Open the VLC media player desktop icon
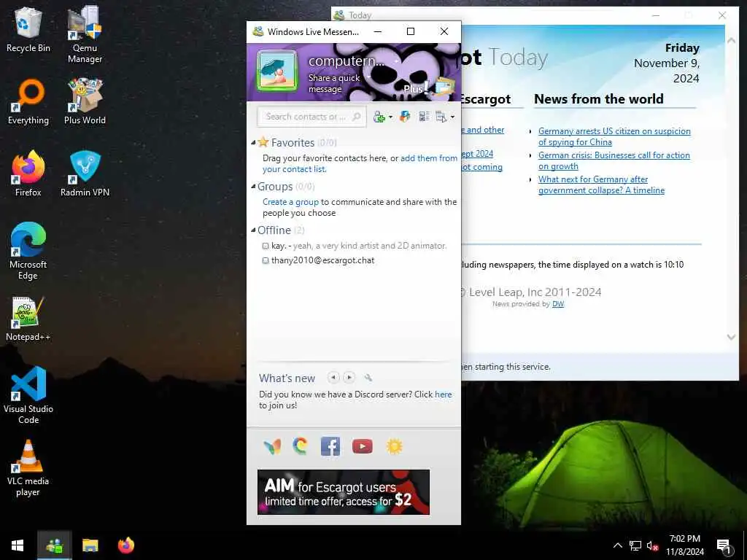The width and height of the screenshot is (747, 560). pos(28,468)
